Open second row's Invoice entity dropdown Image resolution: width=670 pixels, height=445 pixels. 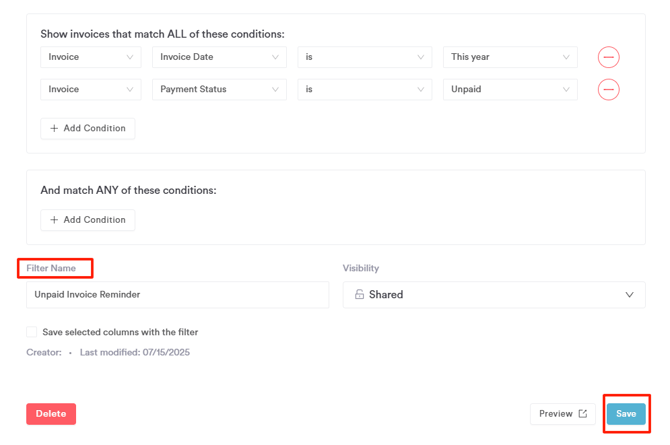[x=91, y=89]
